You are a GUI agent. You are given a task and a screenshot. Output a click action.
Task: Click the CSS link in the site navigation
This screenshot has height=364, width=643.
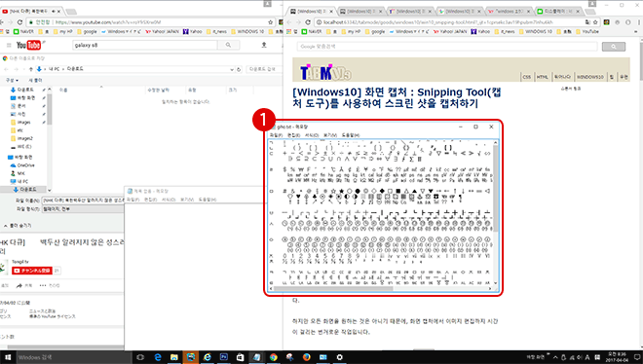coord(526,77)
